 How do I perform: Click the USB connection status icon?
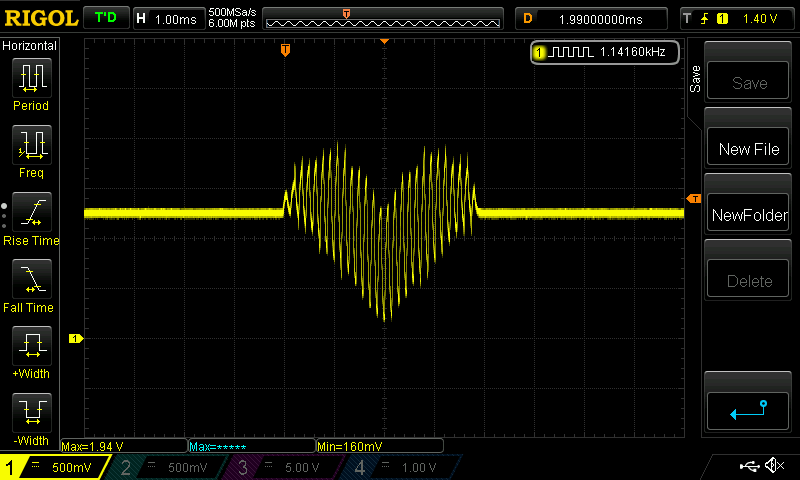point(749,465)
